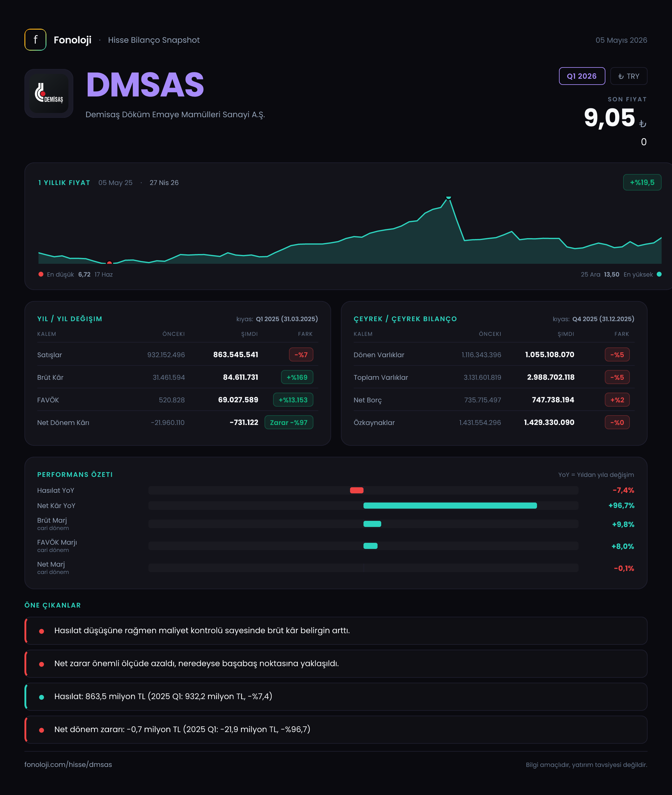
Task: Click the Satışlar current value 863.545.541
Action: pos(236,354)
